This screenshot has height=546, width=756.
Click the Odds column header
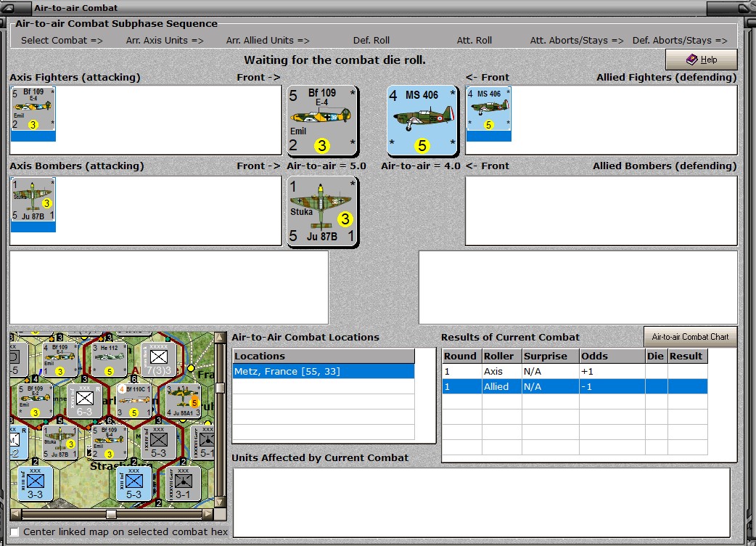(612, 356)
